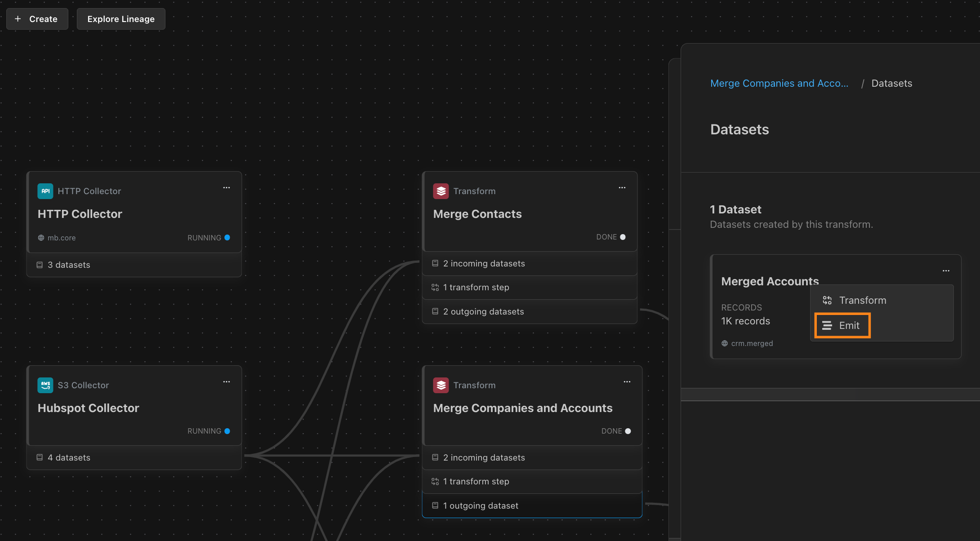This screenshot has width=980, height=541.
Task: Choose Transform from the context menu
Action: [862, 300]
